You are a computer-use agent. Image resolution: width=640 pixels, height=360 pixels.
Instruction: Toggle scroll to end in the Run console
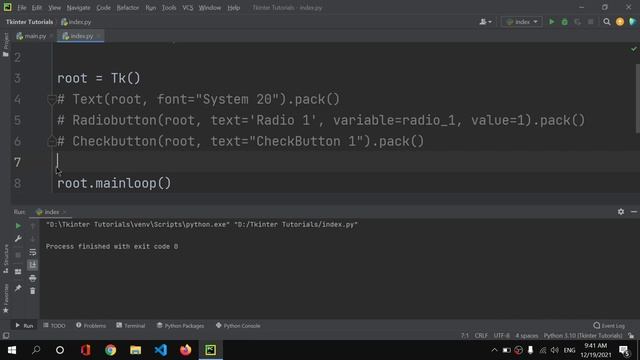[x=33, y=265]
